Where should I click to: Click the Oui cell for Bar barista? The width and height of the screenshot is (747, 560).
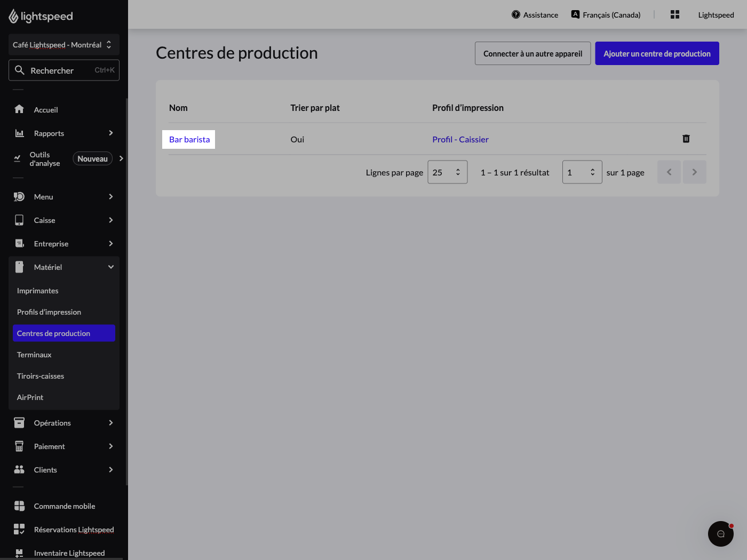(297, 139)
